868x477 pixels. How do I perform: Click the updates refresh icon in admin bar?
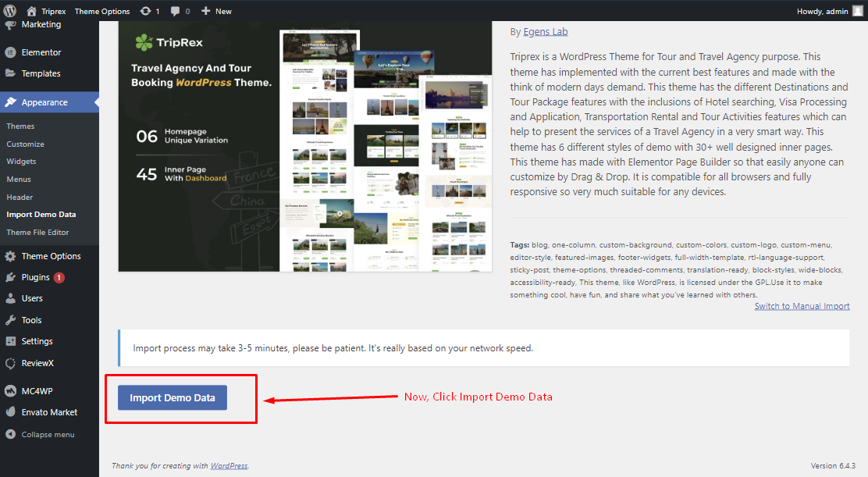[145, 11]
